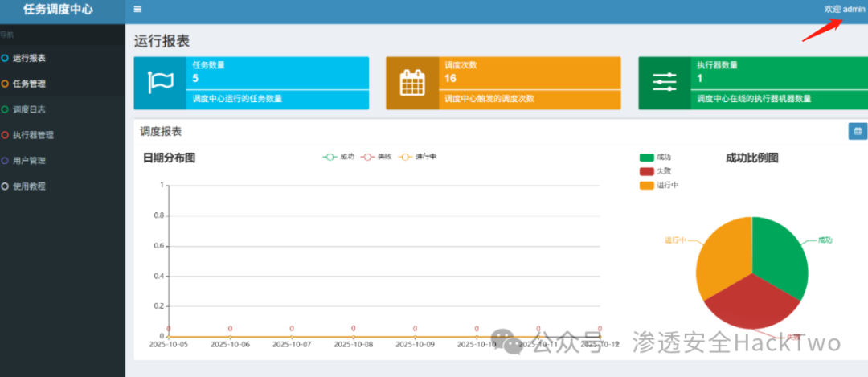Image resolution: width=868 pixels, height=377 pixels.
Task: Click the circle icon beside 使用教程
Action: (5, 186)
